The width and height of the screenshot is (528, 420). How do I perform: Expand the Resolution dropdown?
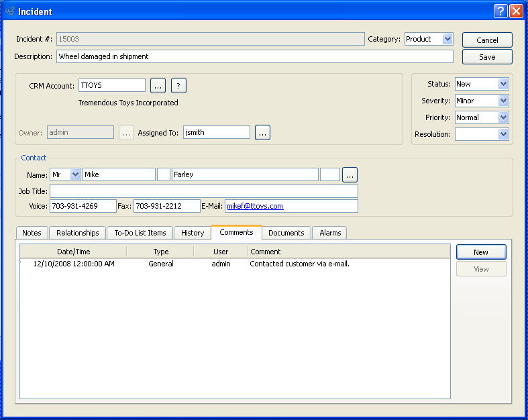click(503, 134)
